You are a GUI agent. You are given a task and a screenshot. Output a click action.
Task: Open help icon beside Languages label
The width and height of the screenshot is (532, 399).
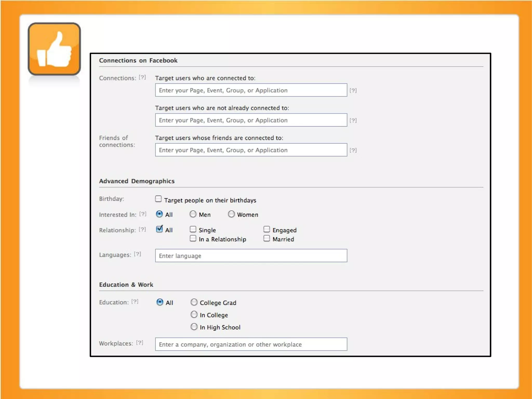(137, 254)
